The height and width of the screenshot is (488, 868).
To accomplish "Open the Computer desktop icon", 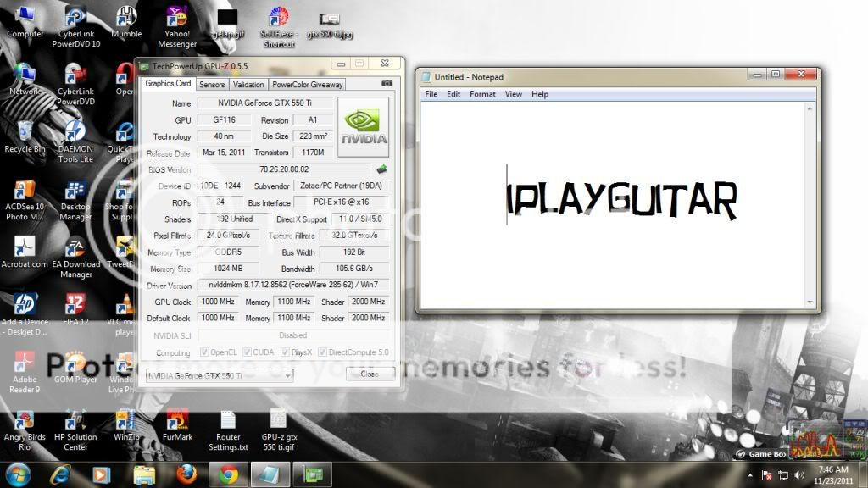I will pos(25,21).
